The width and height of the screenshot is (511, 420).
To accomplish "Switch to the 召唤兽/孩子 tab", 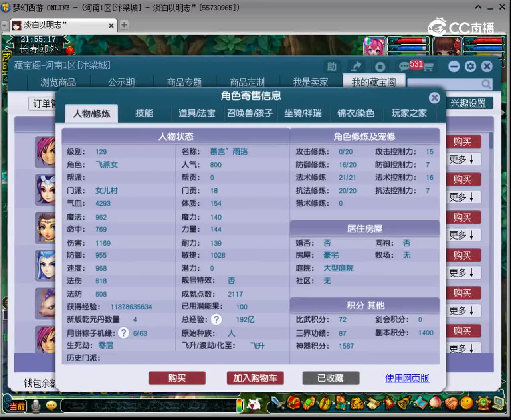I will (x=250, y=113).
